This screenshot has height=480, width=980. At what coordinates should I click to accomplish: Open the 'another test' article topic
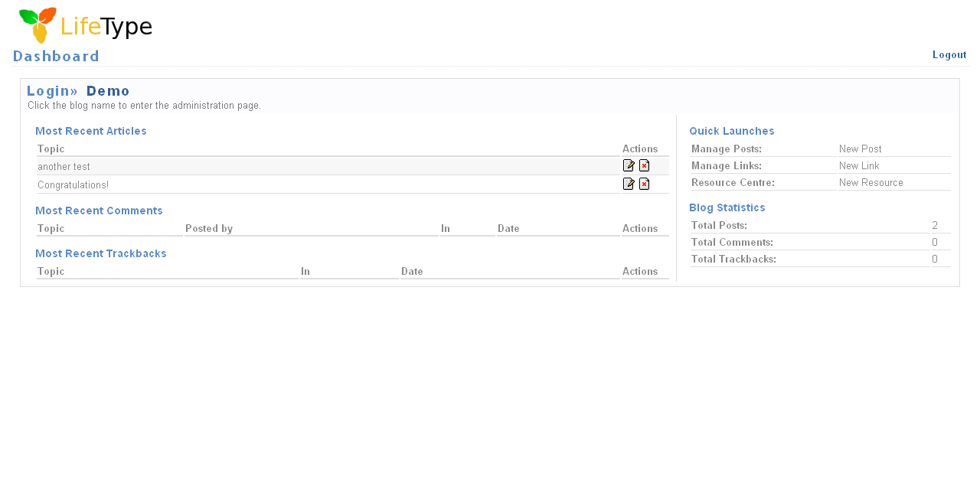[x=64, y=167]
